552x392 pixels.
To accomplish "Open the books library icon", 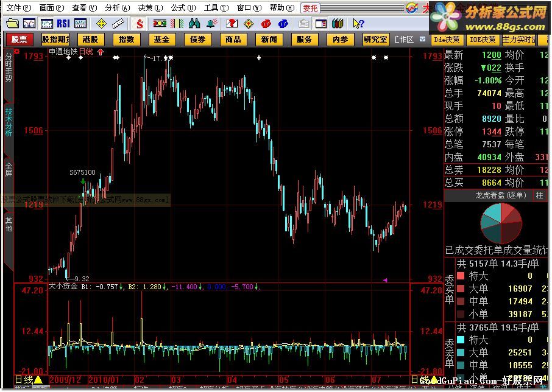I will (x=338, y=24).
